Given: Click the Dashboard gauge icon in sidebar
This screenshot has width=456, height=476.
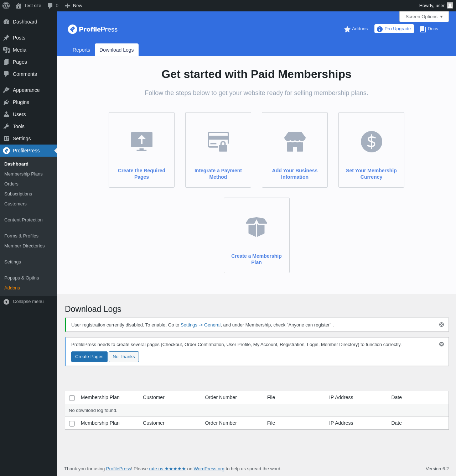Looking at the screenshot, I should [6, 22].
